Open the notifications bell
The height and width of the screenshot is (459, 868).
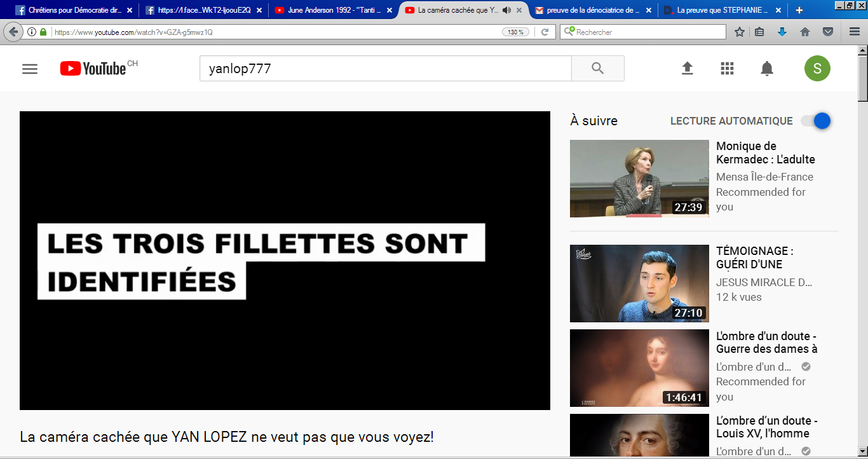pyautogui.click(x=767, y=69)
